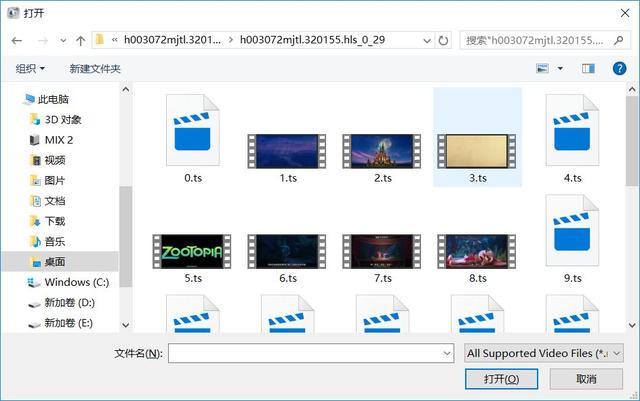Click the first h003072mjtl.3201... breadcrumb
640x401 pixels.
pyautogui.click(x=172, y=40)
